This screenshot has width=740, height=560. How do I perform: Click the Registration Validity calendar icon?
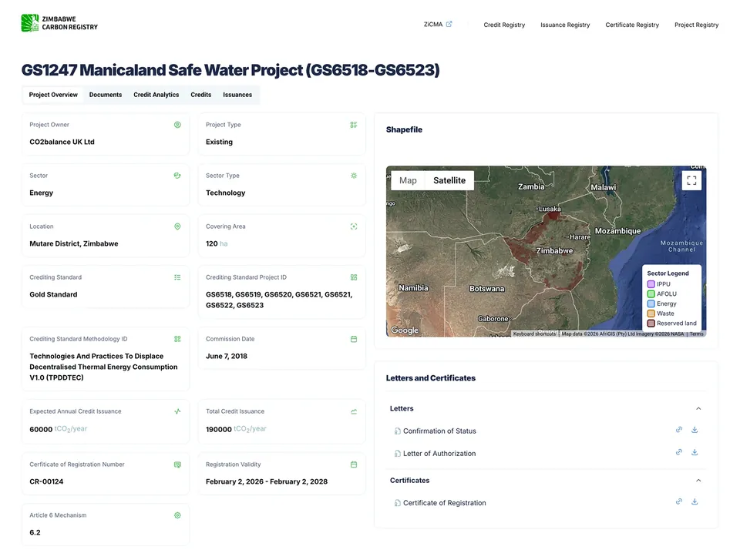tap(354, 464)
